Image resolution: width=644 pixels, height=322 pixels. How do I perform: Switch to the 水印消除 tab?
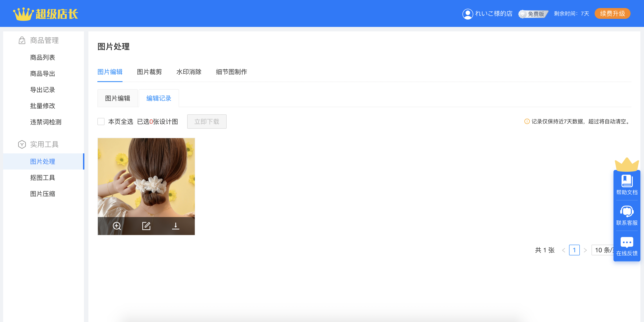[189, 72]
